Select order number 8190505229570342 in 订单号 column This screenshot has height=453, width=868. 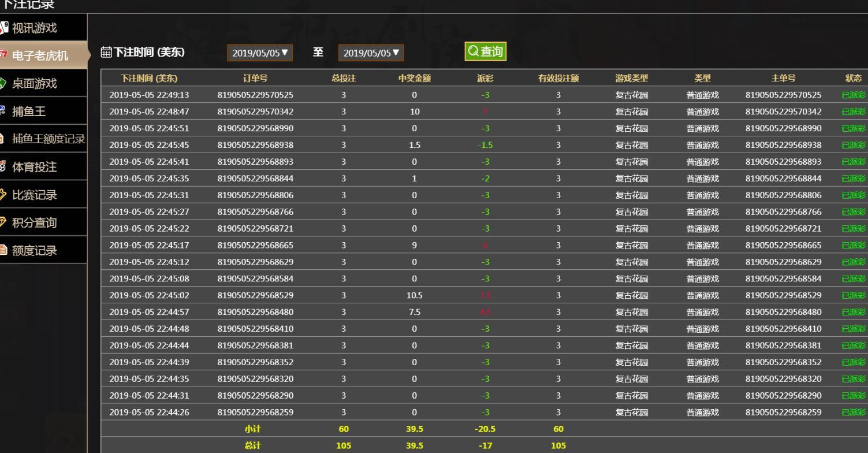[x=255, y=112]
